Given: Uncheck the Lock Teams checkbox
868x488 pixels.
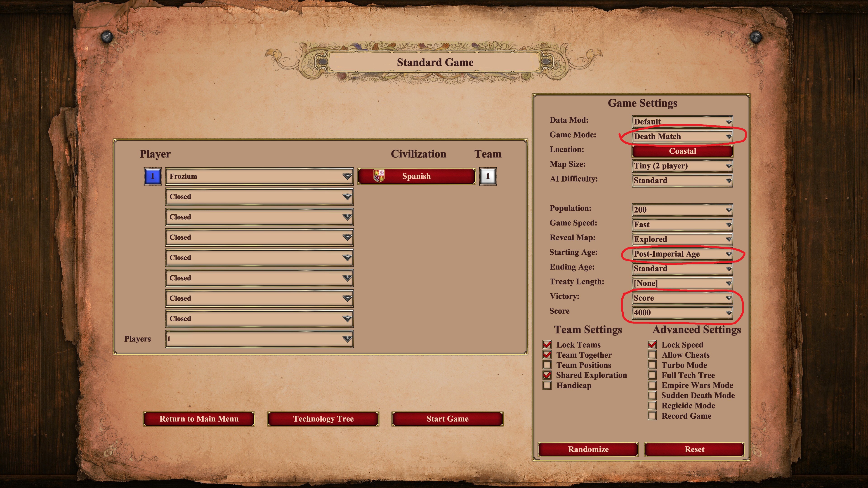Looking at the screenshot, I should 547,345.
